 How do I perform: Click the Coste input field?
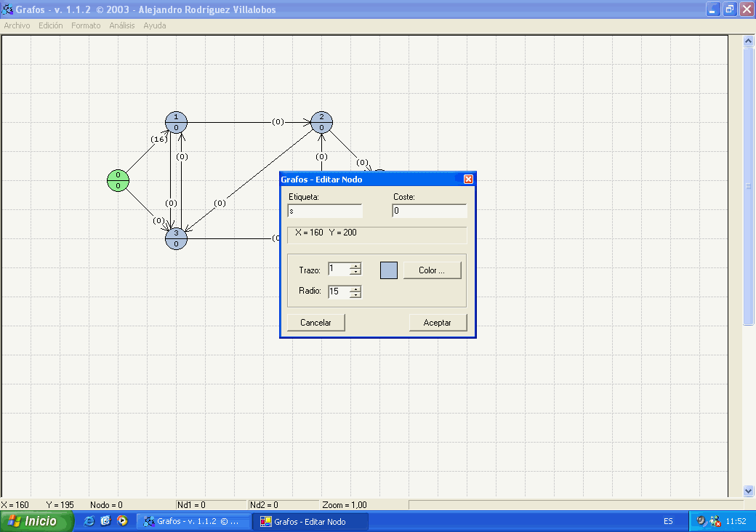[x=429, y=211]
